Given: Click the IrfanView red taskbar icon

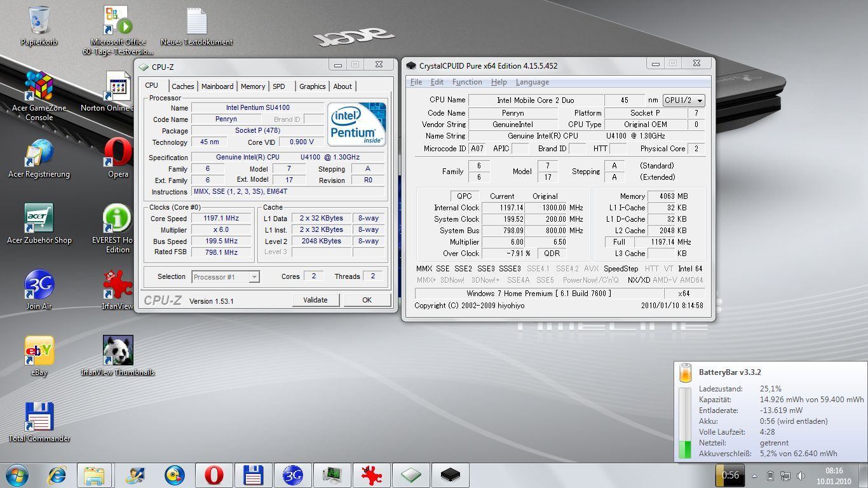Looking at the screenshot, I should (371, 475).
